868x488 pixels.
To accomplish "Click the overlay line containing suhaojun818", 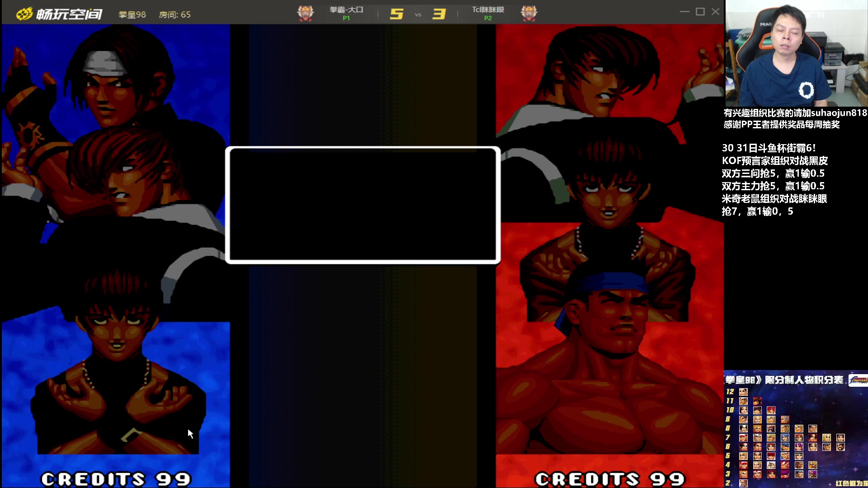I will (795, 113).
